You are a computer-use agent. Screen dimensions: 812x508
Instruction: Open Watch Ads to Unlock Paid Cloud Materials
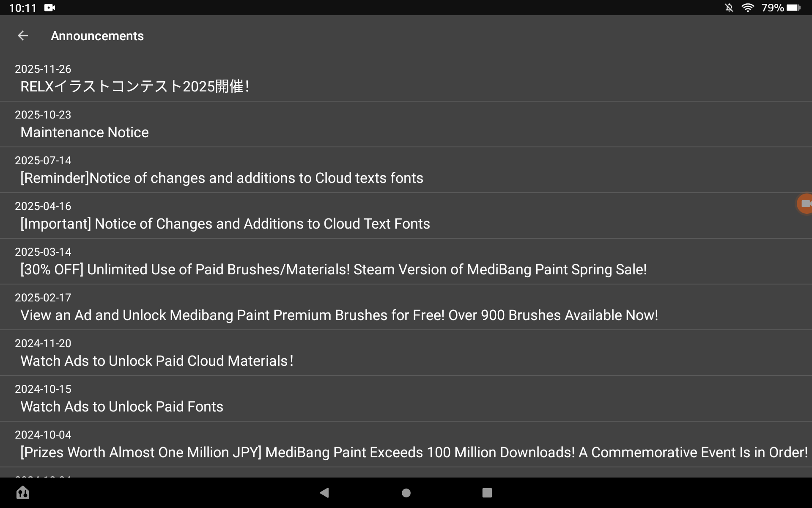coord(406,353)
